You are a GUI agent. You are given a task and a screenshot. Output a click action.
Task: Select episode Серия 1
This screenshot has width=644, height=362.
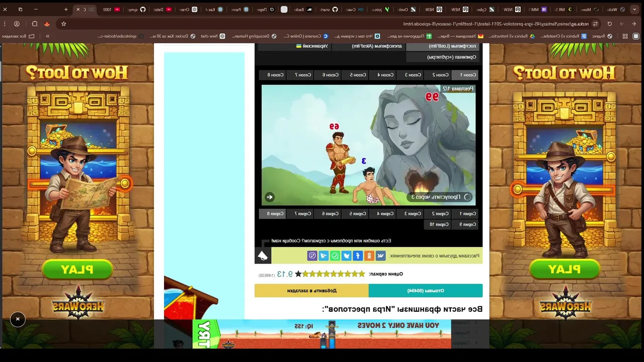coord(465,214)
